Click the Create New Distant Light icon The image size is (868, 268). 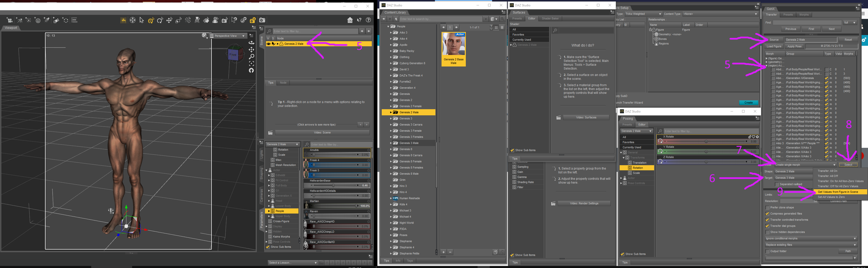(19, 20)
